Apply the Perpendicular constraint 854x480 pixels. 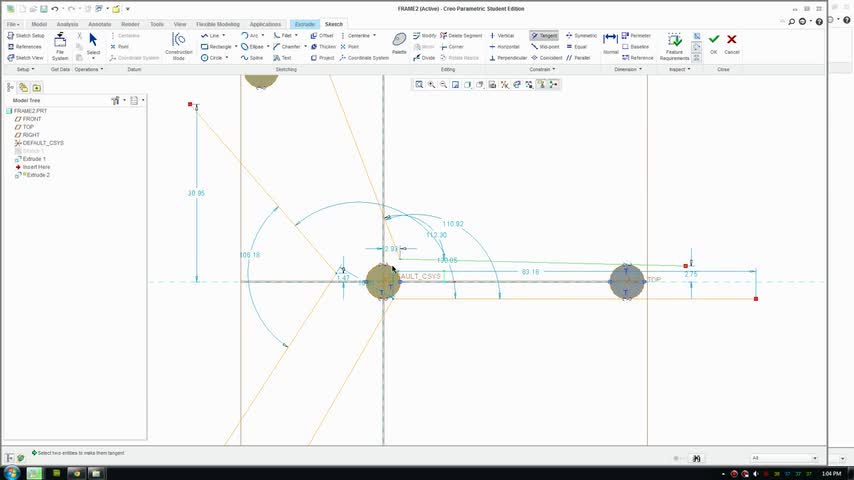point(508,58)
